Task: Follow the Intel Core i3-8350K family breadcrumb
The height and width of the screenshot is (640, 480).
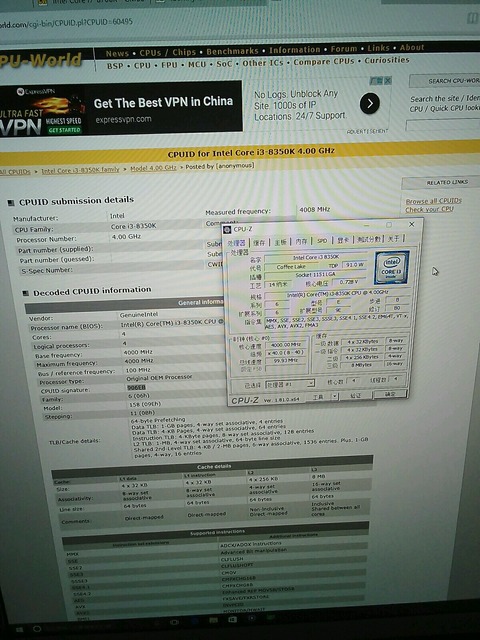Action: tap(80, 170)
